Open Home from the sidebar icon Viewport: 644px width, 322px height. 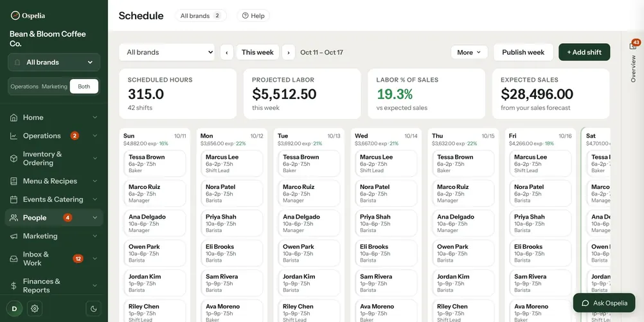tap(13, 118)
